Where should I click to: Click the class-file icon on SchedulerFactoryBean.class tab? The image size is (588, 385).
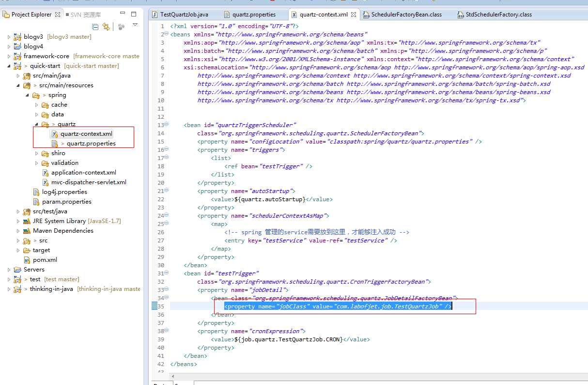(x=366, y=15)
